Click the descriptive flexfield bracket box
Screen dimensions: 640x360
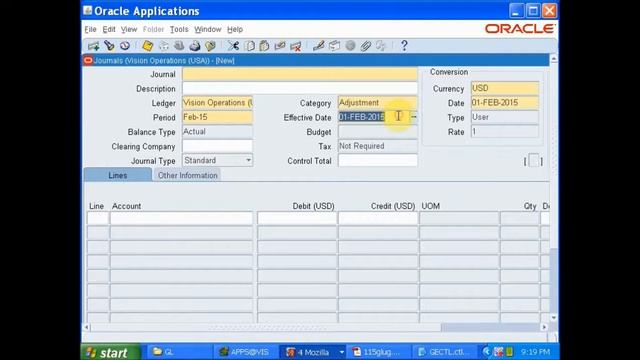pos(533,161)
